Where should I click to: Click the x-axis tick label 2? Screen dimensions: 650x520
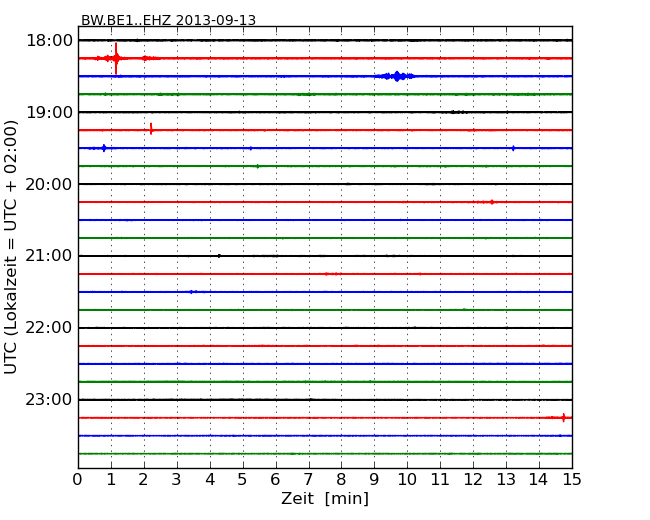143,479
